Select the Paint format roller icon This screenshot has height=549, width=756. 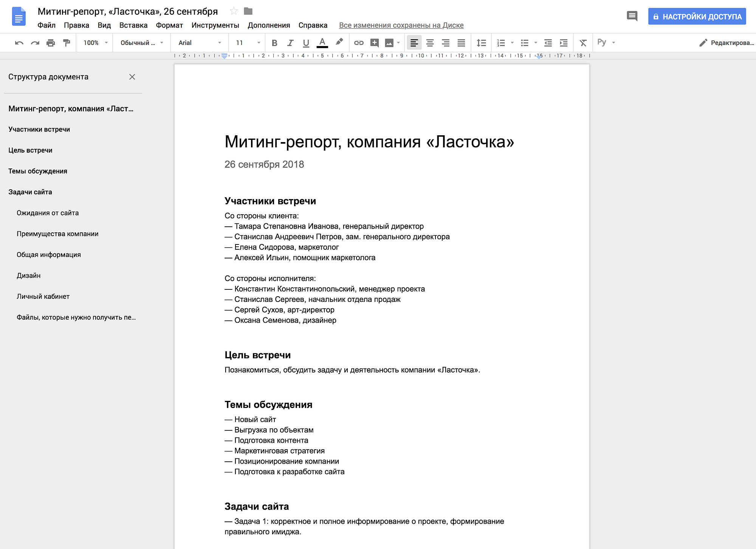coord(67,43)
